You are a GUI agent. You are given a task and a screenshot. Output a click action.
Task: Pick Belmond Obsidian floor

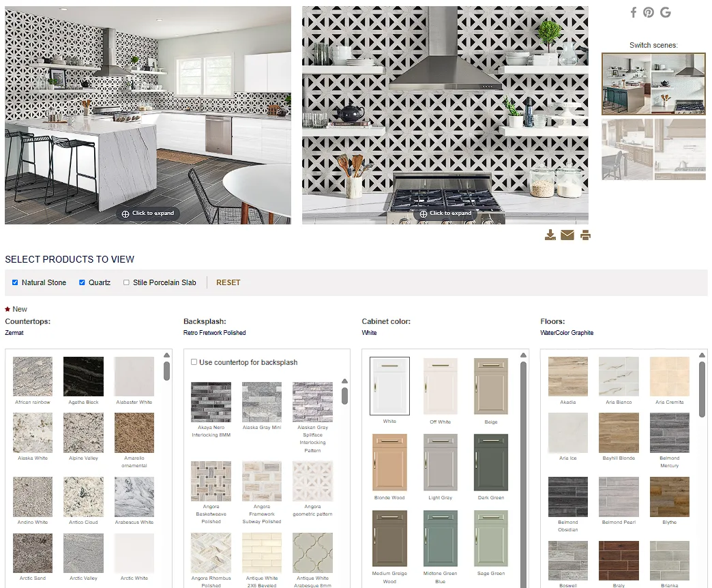coord(568,497)
